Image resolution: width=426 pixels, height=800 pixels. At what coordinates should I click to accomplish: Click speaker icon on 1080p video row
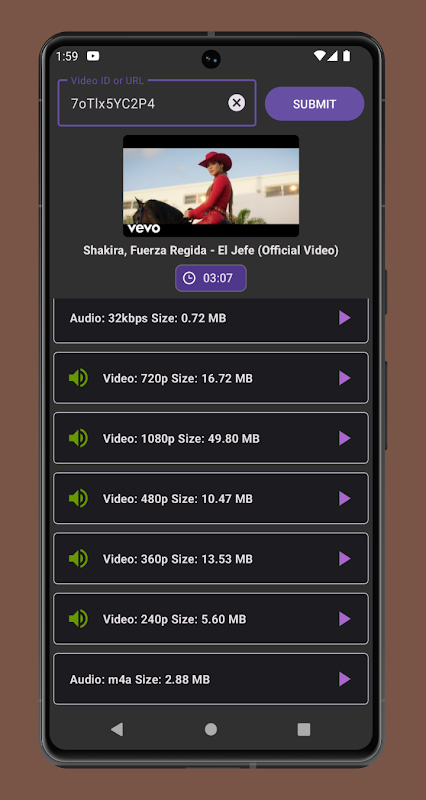[79, 438]
